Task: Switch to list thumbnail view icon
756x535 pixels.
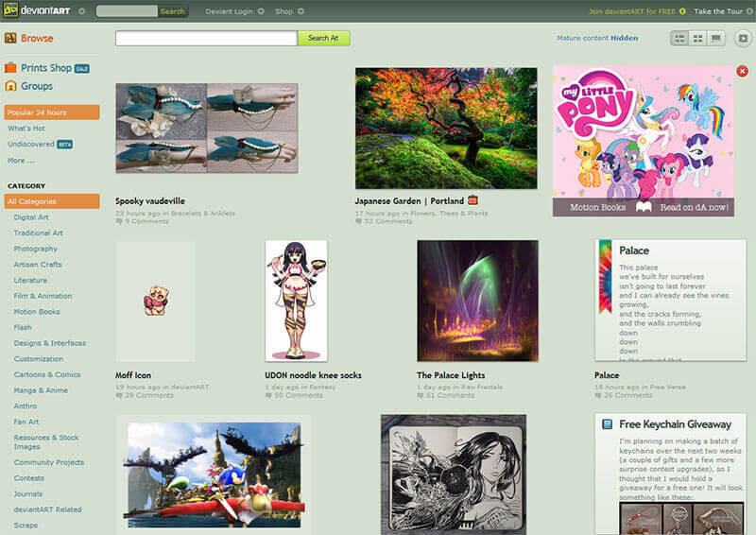Action: [679, 38]
